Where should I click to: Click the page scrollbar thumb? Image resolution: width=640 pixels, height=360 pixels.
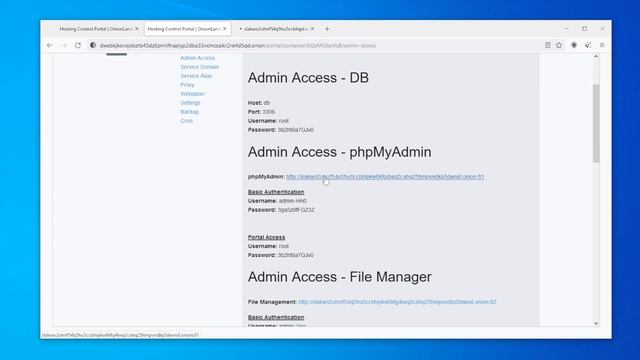pos(596,123)
